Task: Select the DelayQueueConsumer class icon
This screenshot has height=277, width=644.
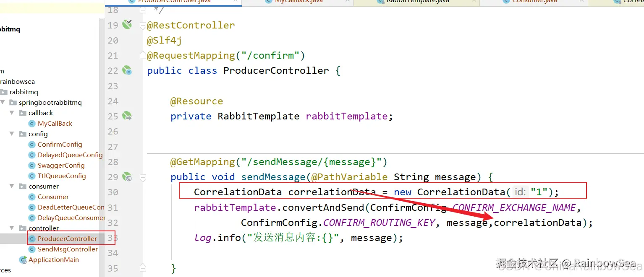Action: pos(32,218)
